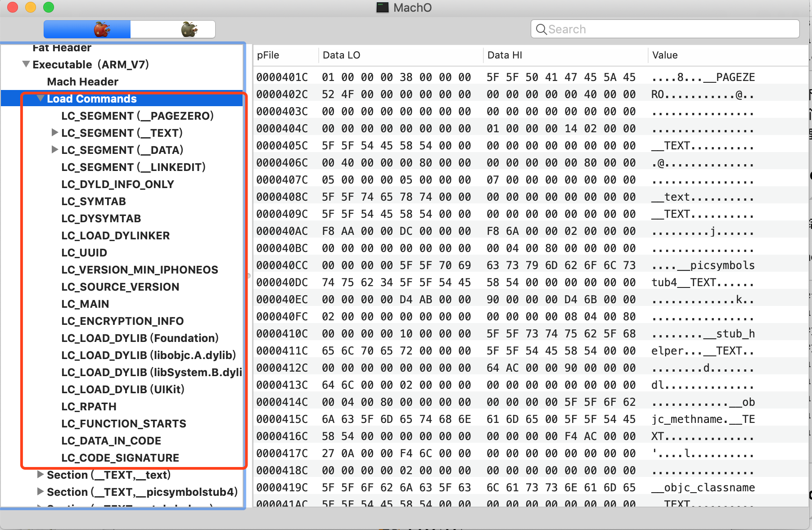This screenshot has height=530, width=812.
Task: Select the red apple view segment
Action: (87, 29)
